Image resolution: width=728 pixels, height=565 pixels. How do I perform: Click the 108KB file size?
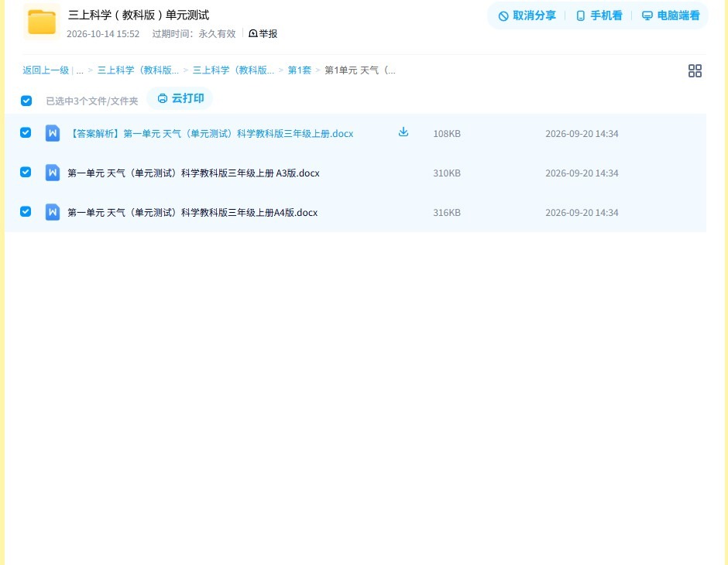(447, 134)
